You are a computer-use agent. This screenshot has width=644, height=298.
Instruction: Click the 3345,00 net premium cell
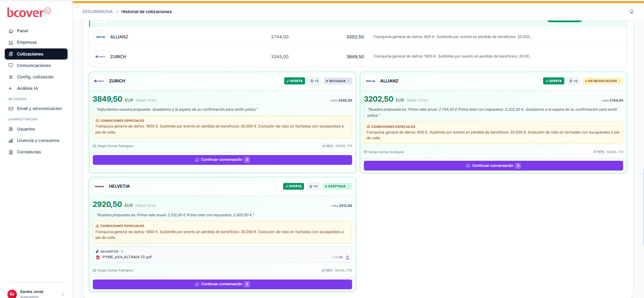tap(280, 57)
